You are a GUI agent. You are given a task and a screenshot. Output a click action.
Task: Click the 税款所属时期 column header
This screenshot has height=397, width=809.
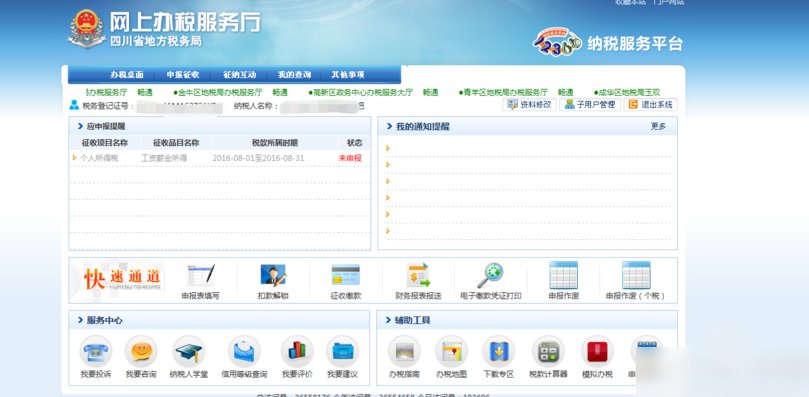(x=274, y=143)
